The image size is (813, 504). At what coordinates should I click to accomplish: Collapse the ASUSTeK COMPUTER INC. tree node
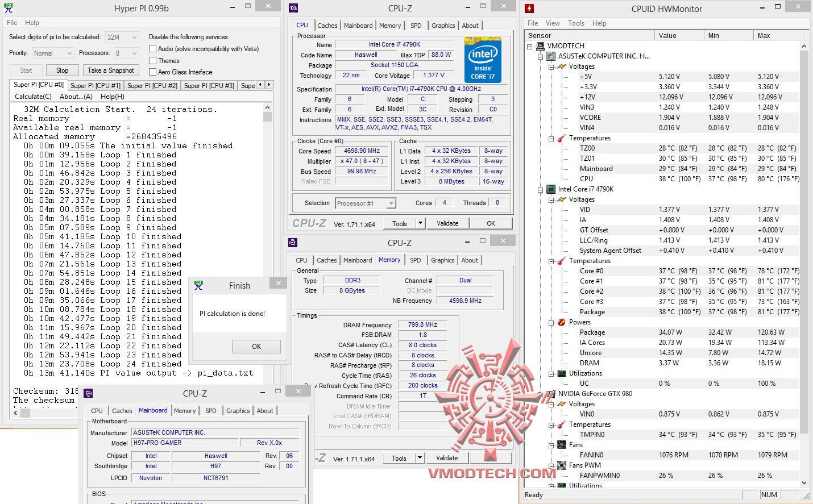click(x=541, y=56)
